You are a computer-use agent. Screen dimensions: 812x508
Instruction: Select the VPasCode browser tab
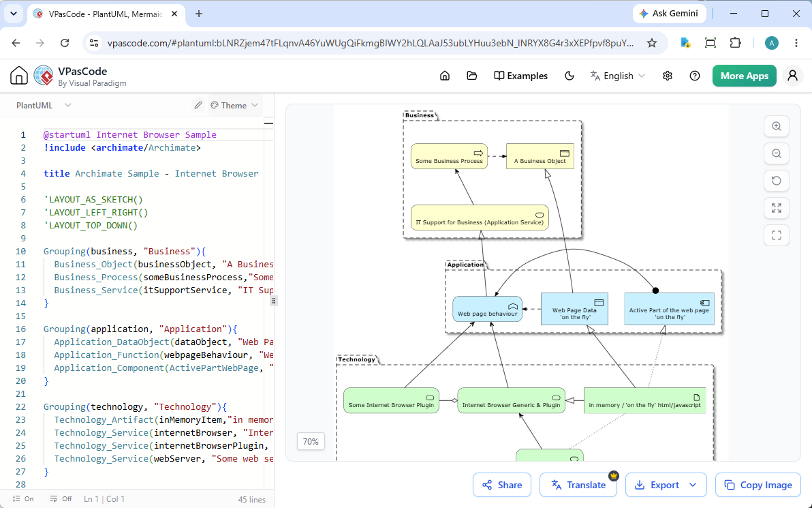point(106,14)
